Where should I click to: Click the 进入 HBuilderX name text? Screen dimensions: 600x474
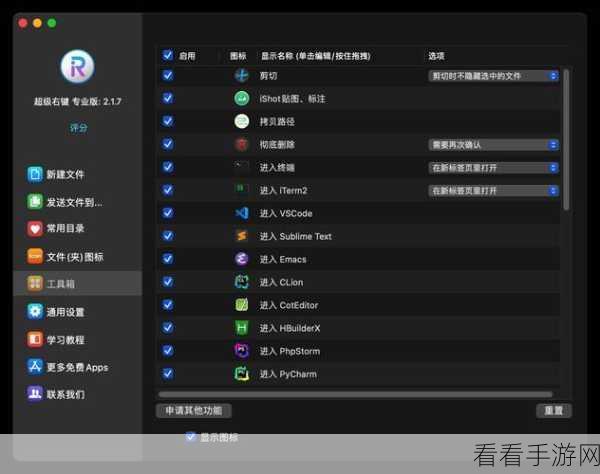tap(290, 328)
